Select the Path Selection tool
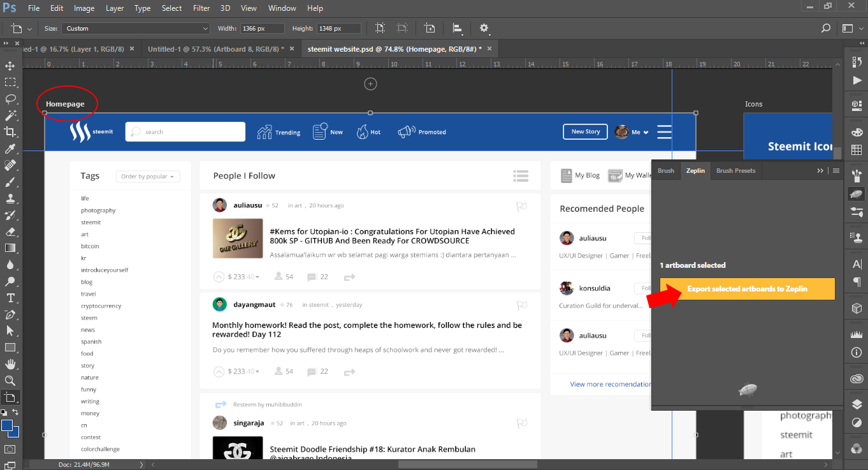This screenshot has width=868, height=470. pyautogui.click(x=10, y=331)
